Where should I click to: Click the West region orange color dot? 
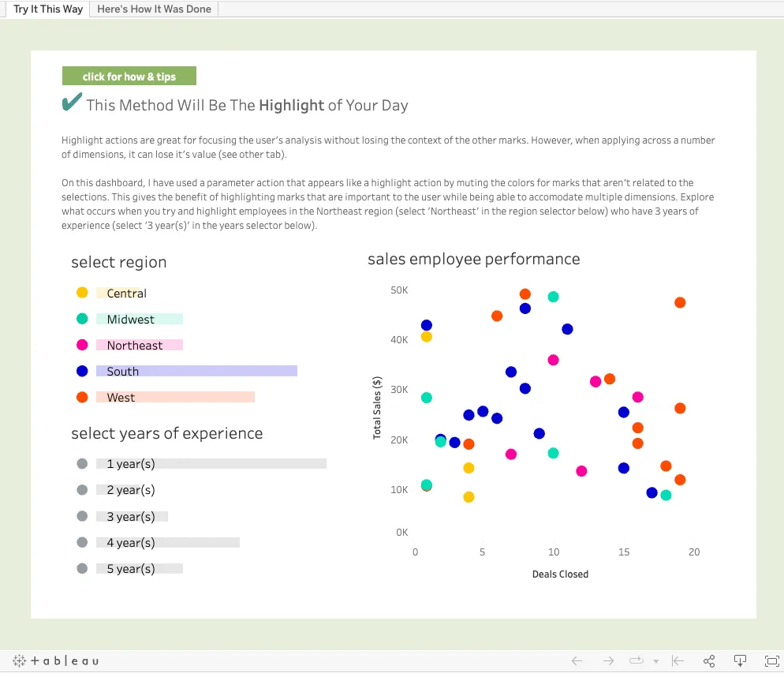[x=82, y=398]
